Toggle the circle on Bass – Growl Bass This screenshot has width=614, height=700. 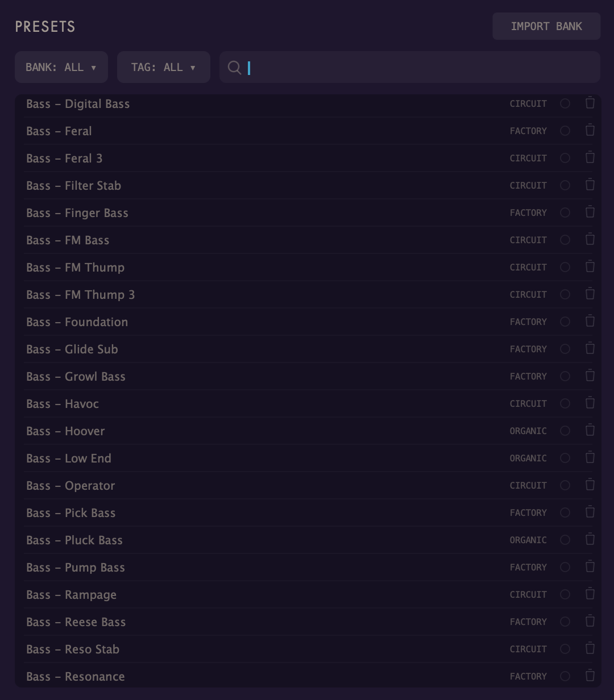point(565,376)
